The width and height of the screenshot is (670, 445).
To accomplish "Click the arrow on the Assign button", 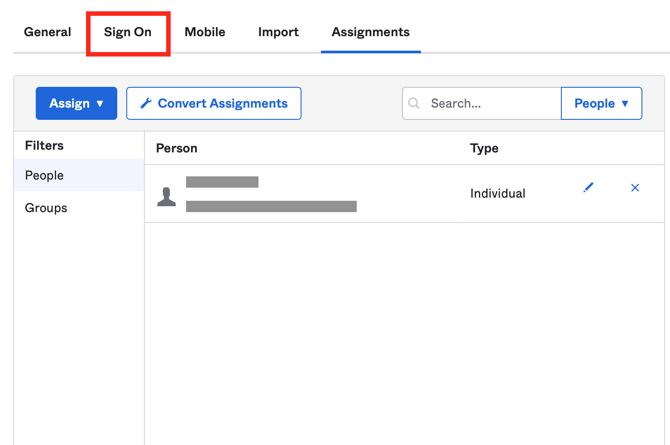I will 100,104.
